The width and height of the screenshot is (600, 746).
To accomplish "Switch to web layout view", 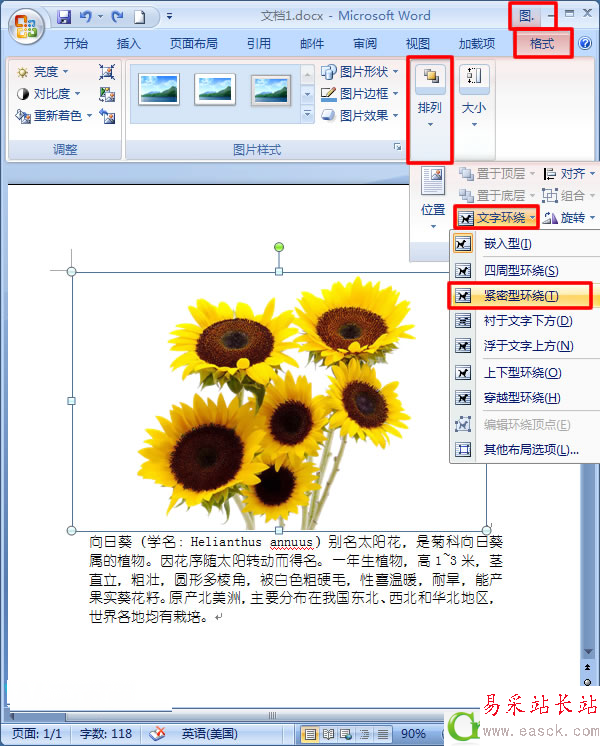I will pyautogui.click(x=346, y=734).
